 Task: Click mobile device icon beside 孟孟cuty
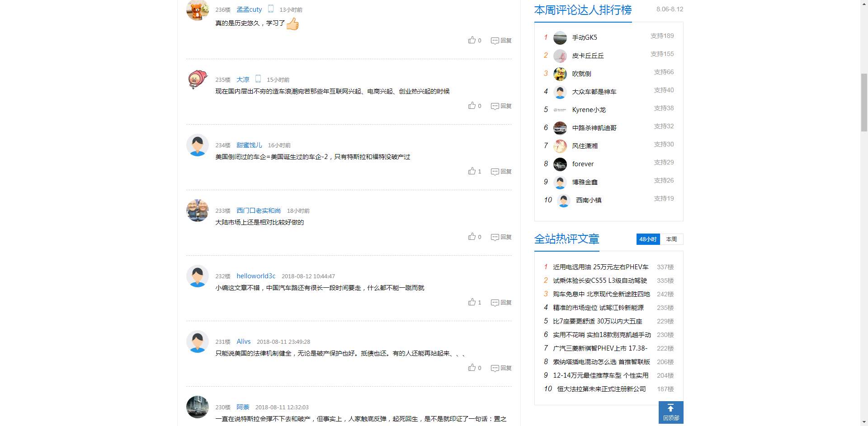pyautogui.click(x=271, y=9)
